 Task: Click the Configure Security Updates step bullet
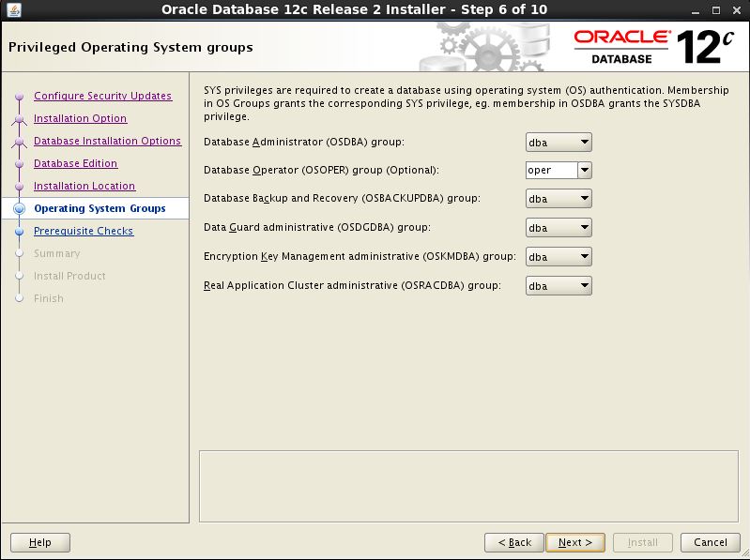[x=19, y=96]
